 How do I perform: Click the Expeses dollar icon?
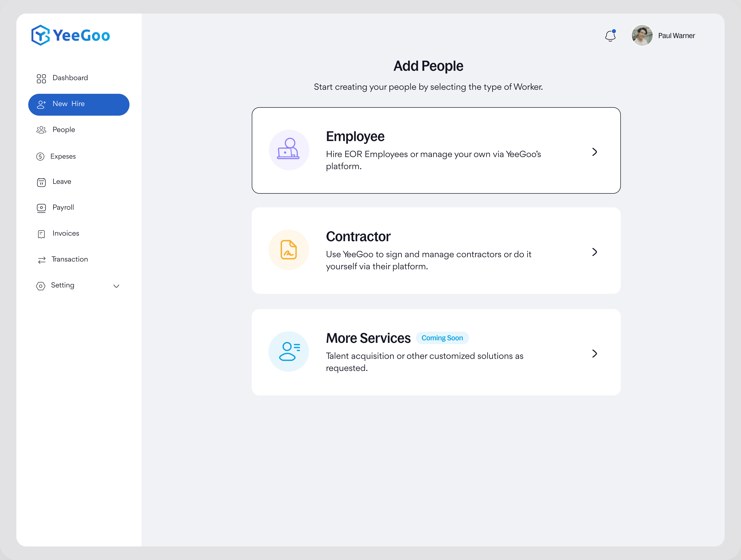pyautogui.click(x=40, y=156)
